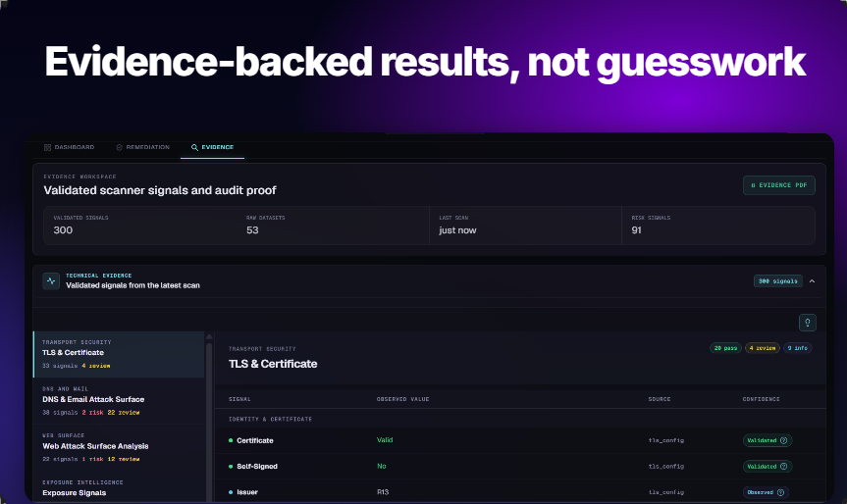Viewport: 847px width, 504px height.
Task: Click the 2 risk count under DNS & Email
Action: 92,412
